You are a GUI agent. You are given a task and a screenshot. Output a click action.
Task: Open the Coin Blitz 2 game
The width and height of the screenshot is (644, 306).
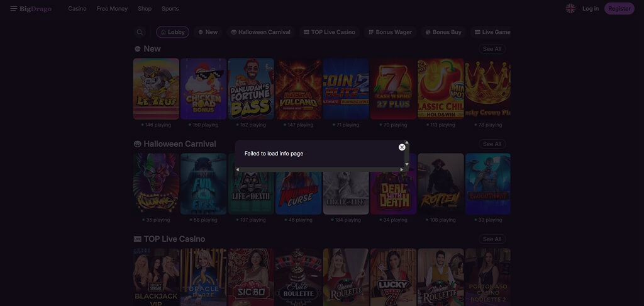point(346,89)
